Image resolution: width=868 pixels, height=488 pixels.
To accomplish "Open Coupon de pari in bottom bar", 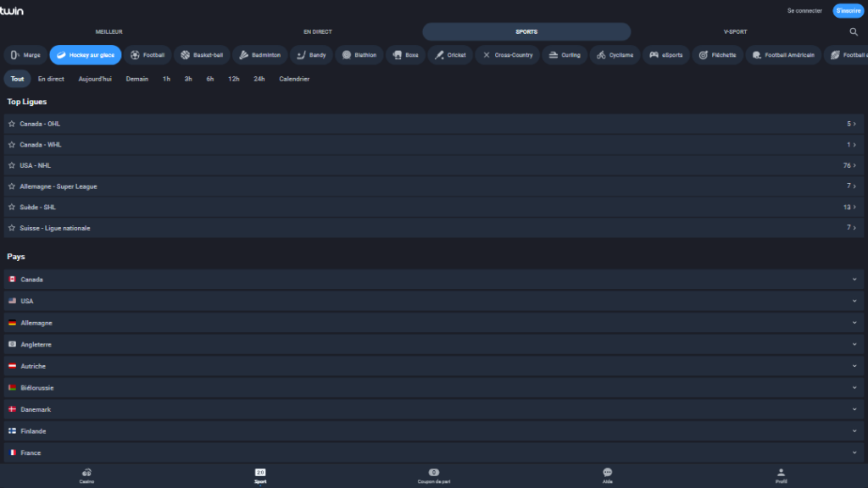I will tap(434, 475).
